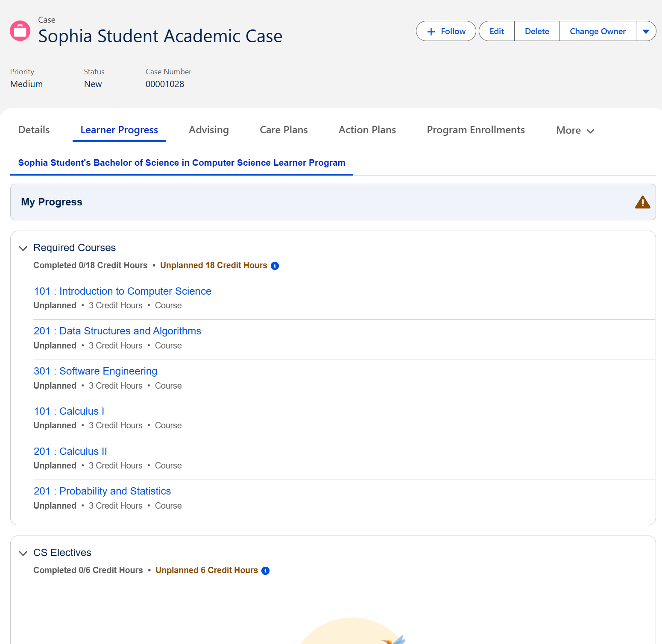Collapse the Required Courses section
The width and height of the screenshot is (662, 644).
[x=23, y=248]
